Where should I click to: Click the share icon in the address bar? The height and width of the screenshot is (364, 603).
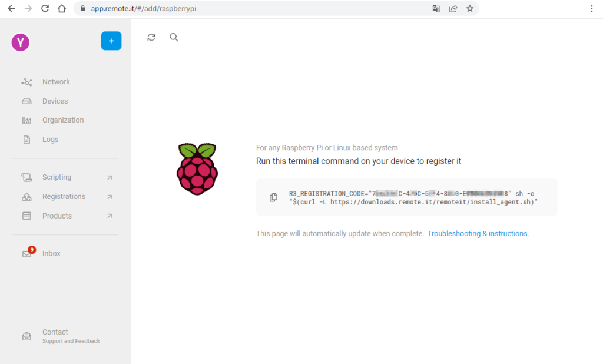pos(453,9)
